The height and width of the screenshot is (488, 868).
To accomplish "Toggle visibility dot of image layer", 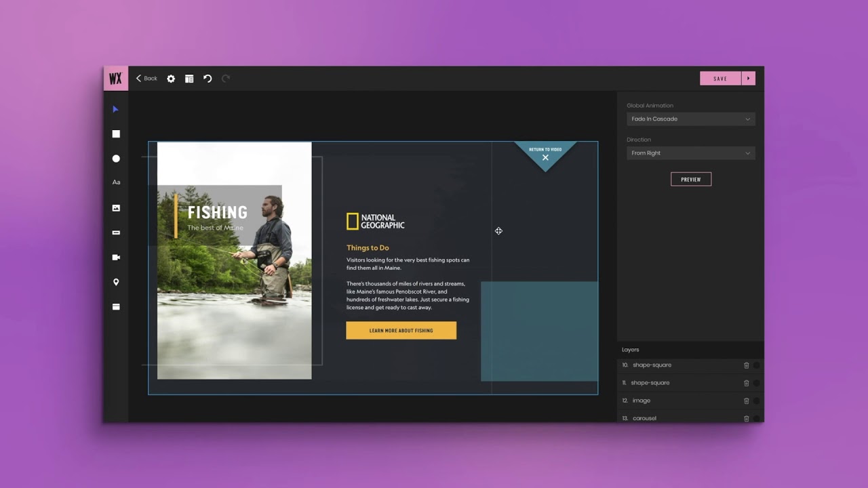I will click(757, 401).
